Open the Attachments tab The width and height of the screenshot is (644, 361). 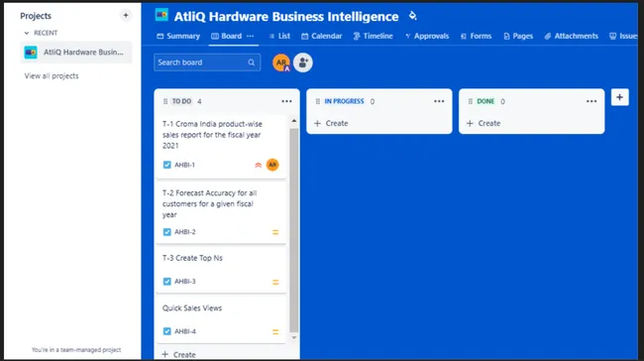point(572,36)
